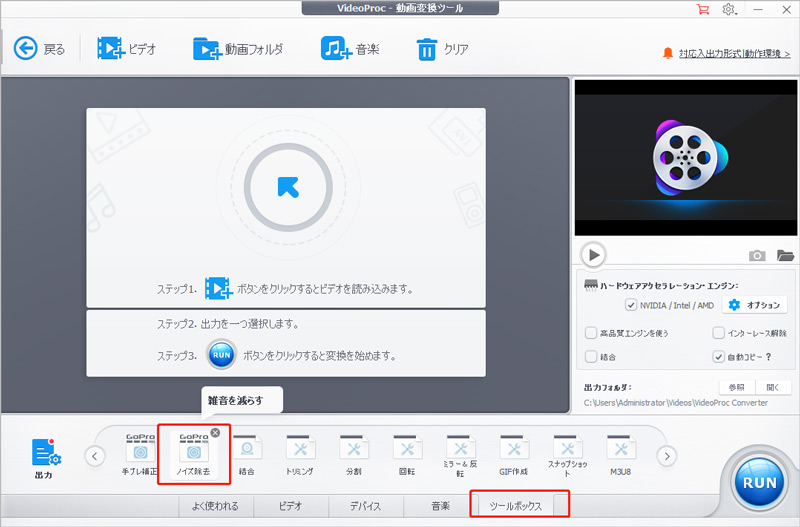The height and width of the screenshot is (527, 800).
Task: Switch to the 音楽 tab
Action: tap(441, 506)
